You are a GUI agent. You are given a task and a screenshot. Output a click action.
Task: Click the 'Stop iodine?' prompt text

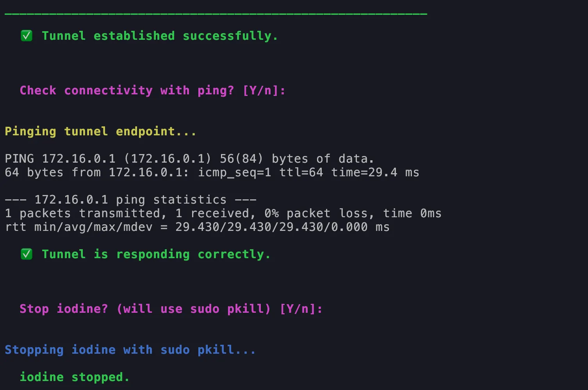click(x=64, y=309)
